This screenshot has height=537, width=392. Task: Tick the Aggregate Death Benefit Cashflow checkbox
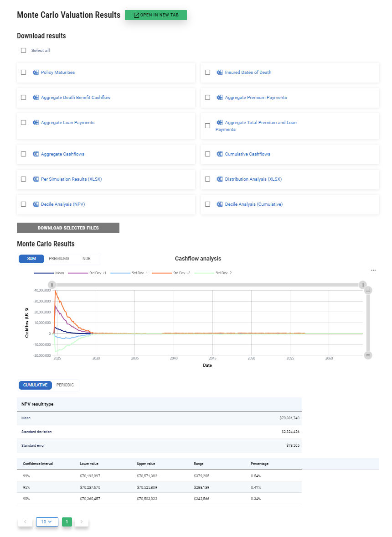[24, 98]
